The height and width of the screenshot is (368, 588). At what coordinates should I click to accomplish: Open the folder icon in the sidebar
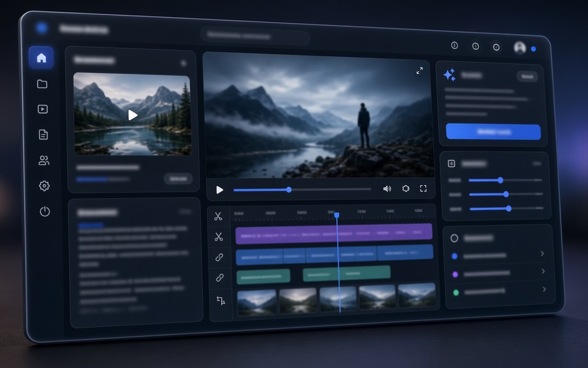tap(42, 84)
